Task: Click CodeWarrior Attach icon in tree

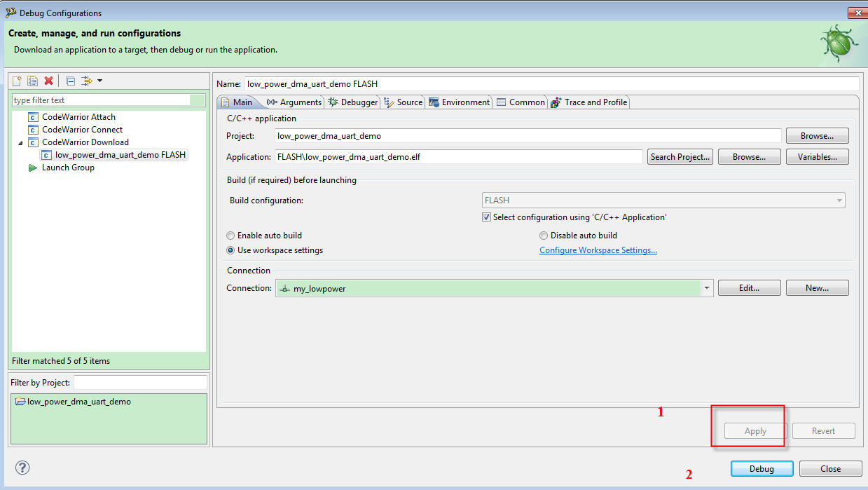Action: [x=33, y=117]
